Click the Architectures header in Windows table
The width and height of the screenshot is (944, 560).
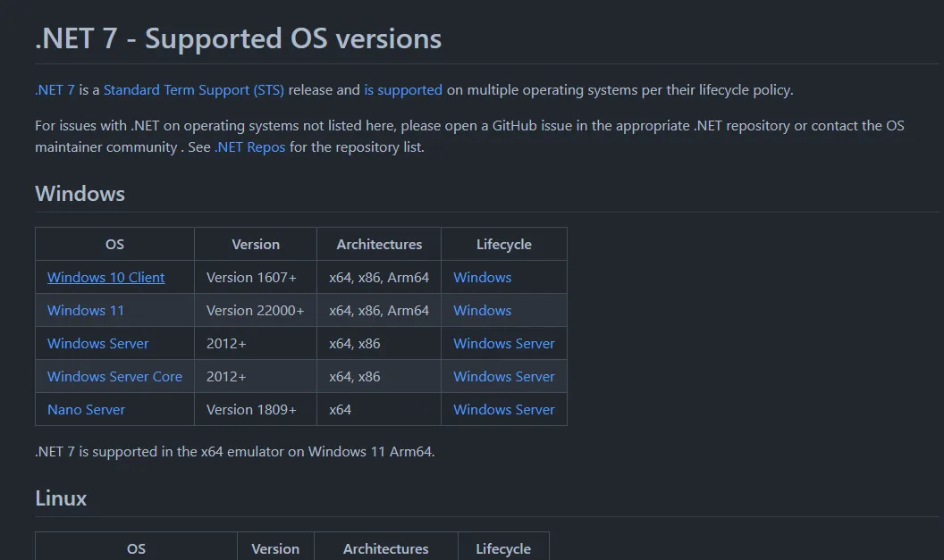pos(379,245)
